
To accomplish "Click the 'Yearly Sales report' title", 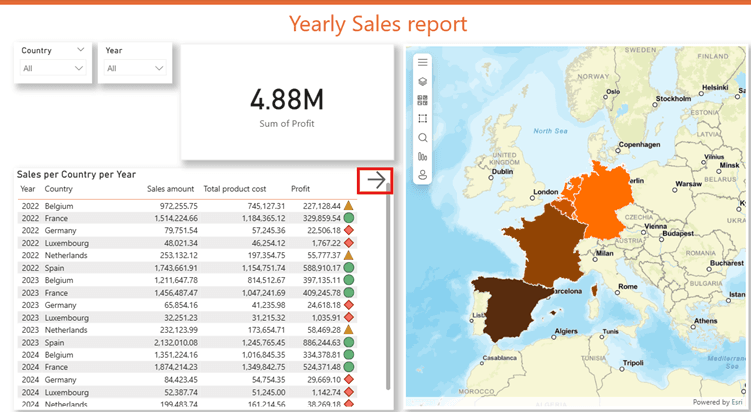I will click(x=378, y=24).
